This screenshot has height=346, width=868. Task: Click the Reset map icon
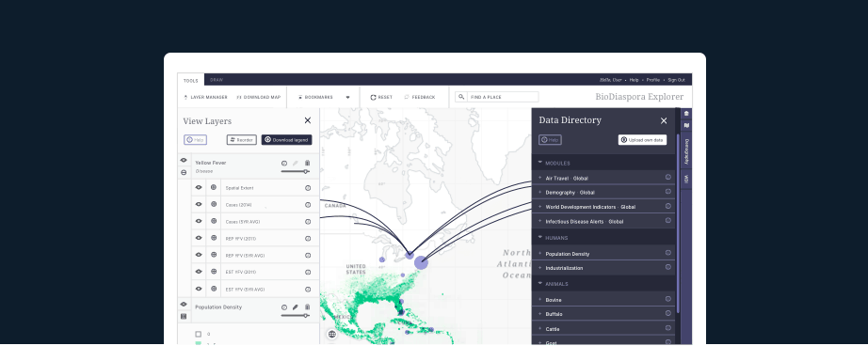(374, 97)
